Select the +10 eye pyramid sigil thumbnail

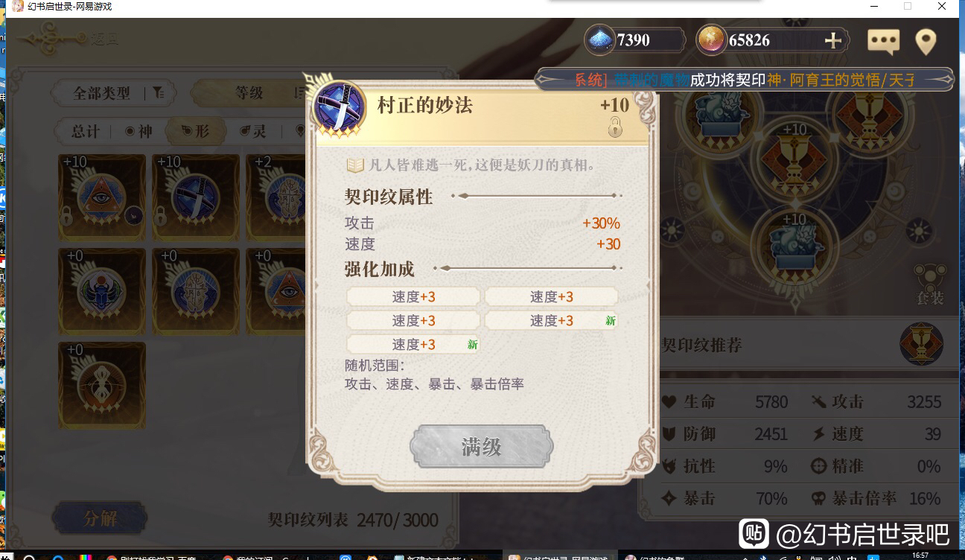coord(102,197)
